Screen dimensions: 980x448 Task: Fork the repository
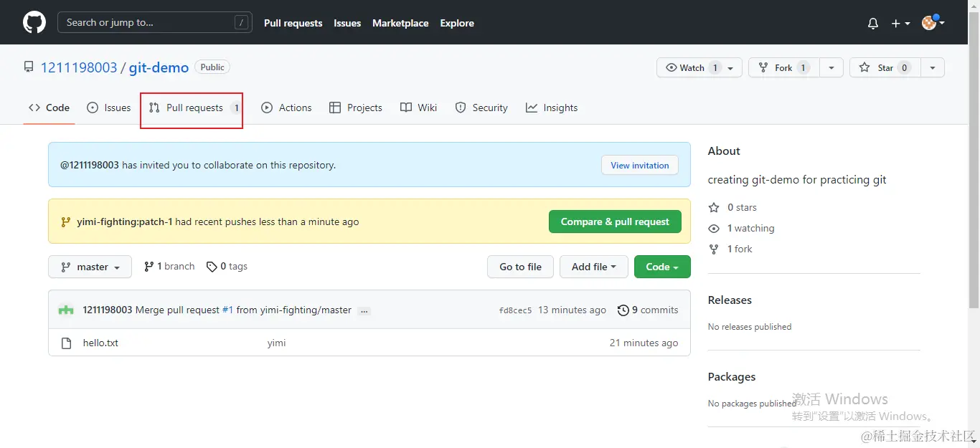pyautogui.click(x=783, y=67)
